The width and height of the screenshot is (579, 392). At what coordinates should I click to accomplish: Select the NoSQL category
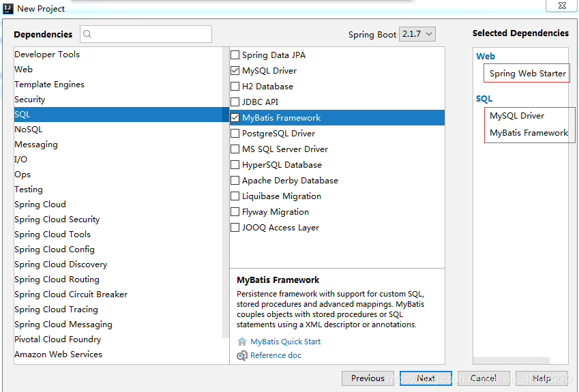pos(29,130)
